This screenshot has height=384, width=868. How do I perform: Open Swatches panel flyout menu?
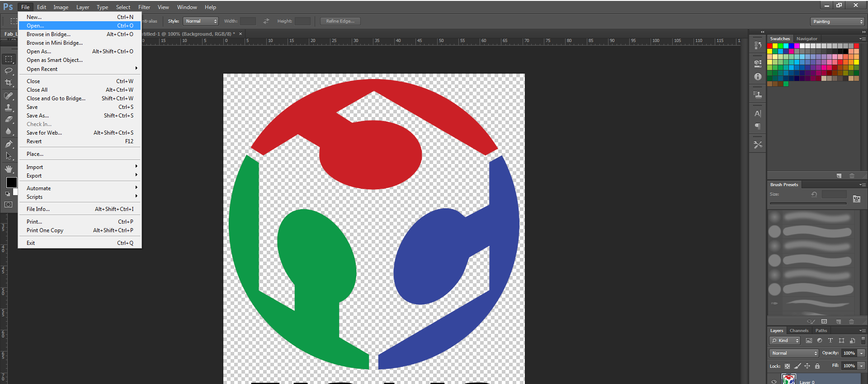(863, 39)
